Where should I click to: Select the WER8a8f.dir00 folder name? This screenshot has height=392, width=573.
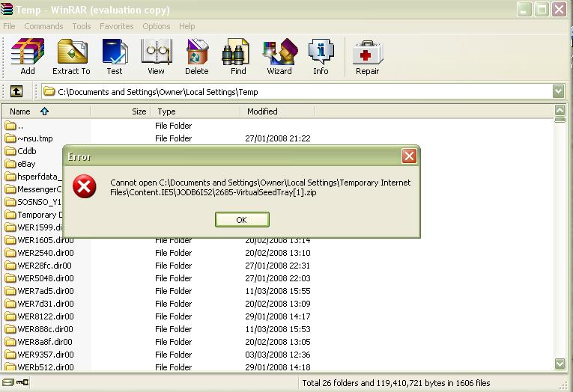(x=45, y=342)
